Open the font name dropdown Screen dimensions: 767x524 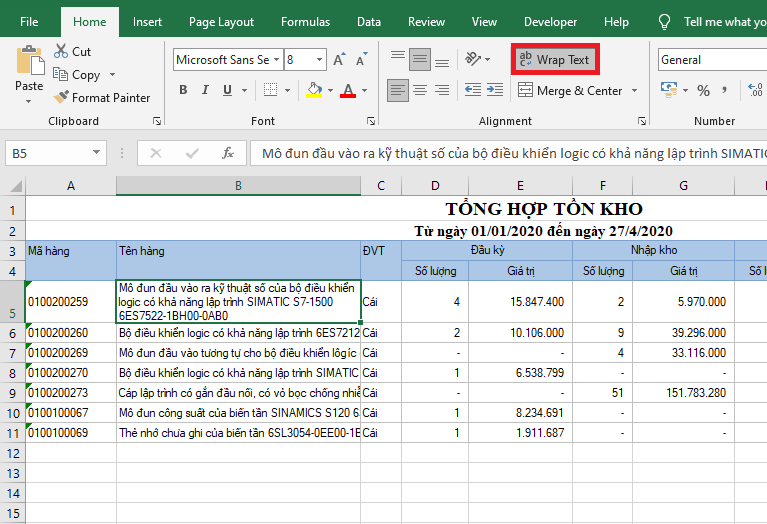tap(276, 60)
